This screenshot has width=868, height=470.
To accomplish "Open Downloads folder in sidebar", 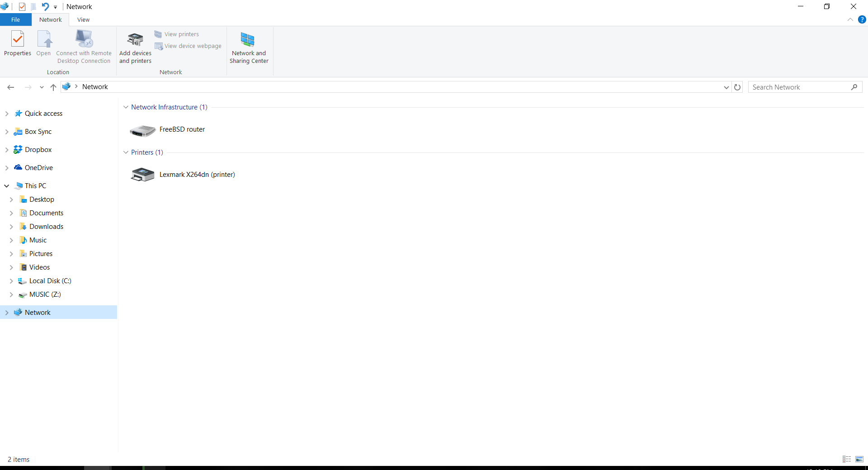I will click(x=46, y=227).
